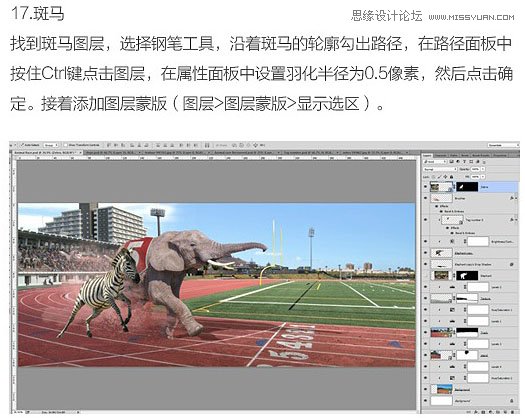Image resolution: width=525 pixels, height=418 pixels.
Task: Open the layer filter kind dropdown
Action: pos(435,162)
